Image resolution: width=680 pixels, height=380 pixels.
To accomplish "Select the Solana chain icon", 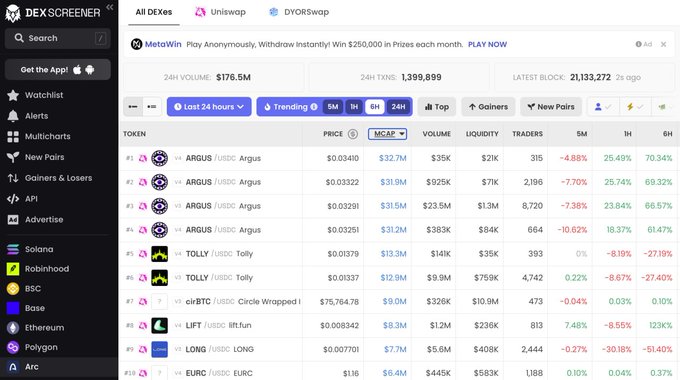I will tap(13, 249).
